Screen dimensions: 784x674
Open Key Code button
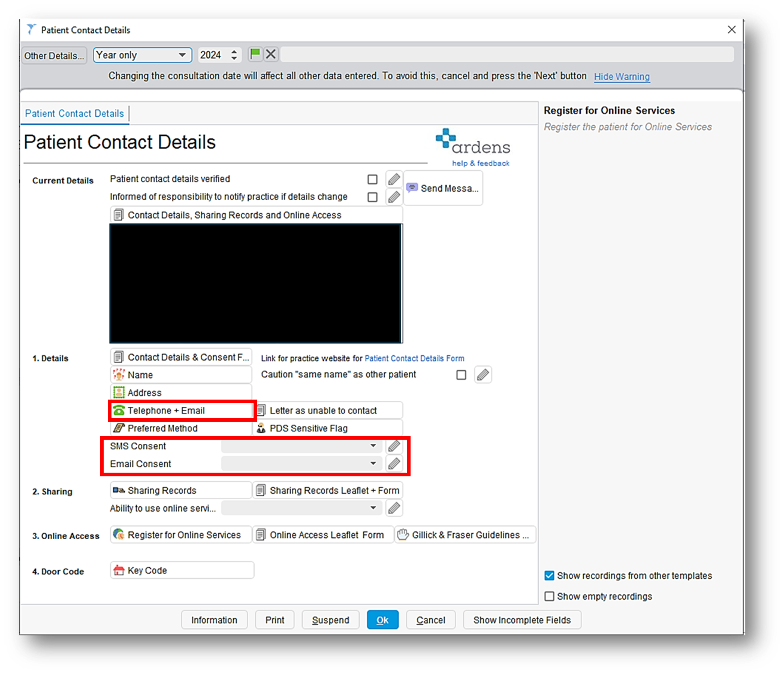coord(182,570)
